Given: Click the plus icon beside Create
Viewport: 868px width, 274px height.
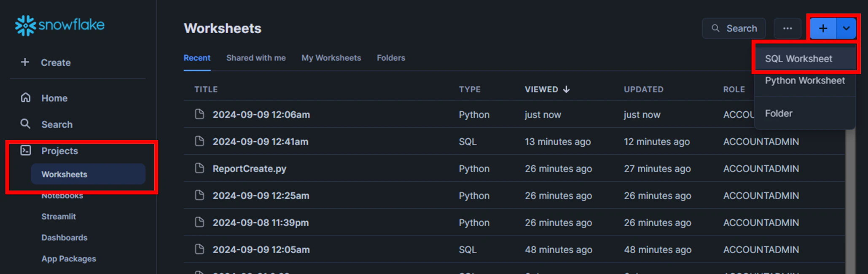Looking at the screenshot, I should click(x=25, y=62).
